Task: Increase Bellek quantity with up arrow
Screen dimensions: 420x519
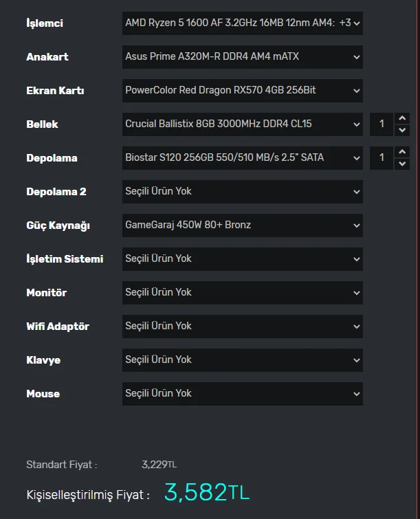Action: [402, 118]
